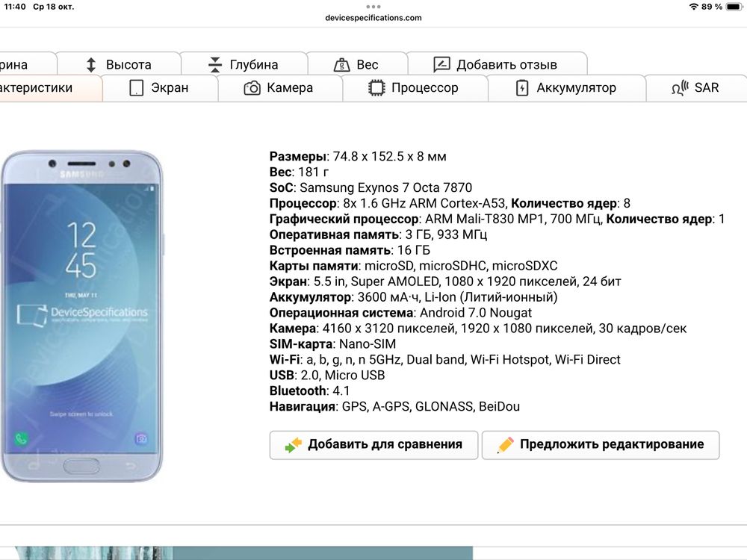Open the SAR tab
This screenshot has width=747, height=560.
coord(696,88)
